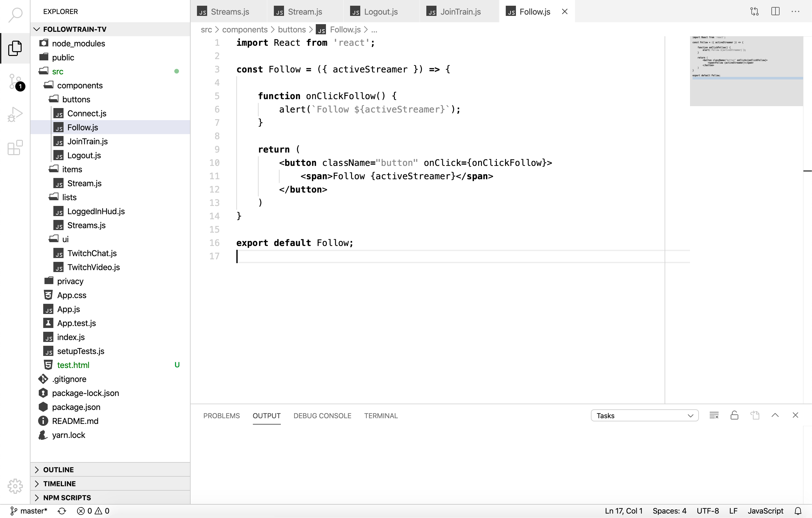Image resolution: width=812 pixels, height=518 pixels.
Task: Clear the output panel
Action: click(x=714, y=415)
